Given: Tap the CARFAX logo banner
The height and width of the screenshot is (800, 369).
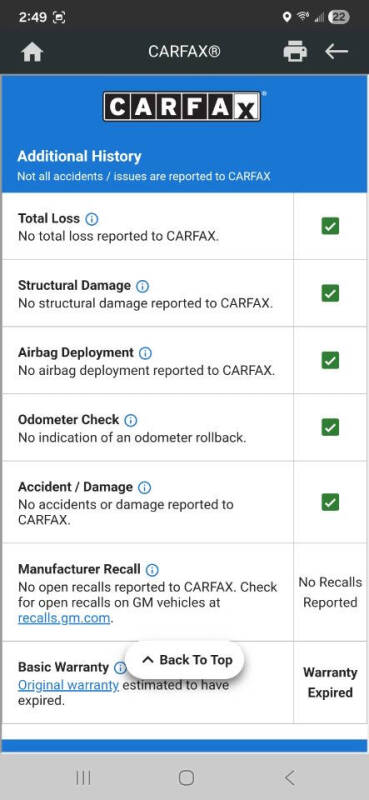Looking at the screenshot, I should [x=182, y=106].
